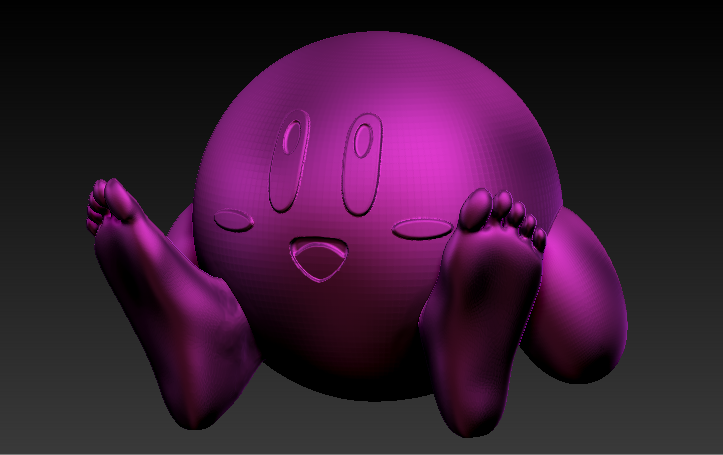Click the small arm behind the left foot
Viewport: 723px width, 455px height.
click(184, 233)
